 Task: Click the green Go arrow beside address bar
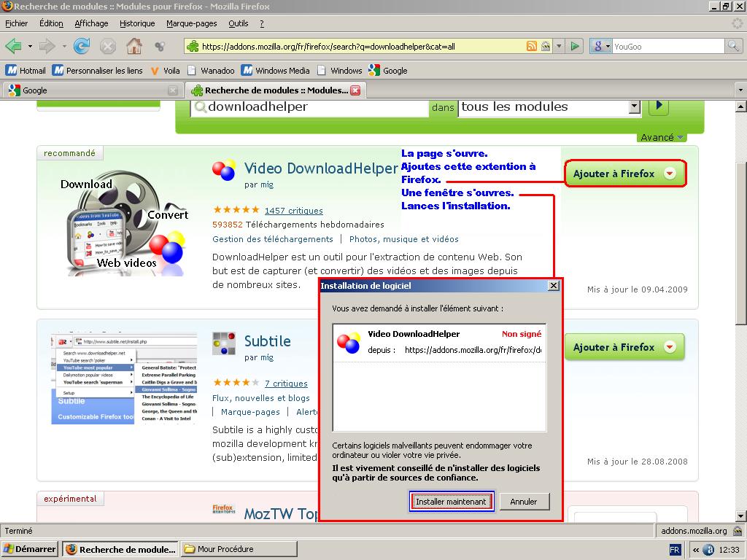[576, 47]
